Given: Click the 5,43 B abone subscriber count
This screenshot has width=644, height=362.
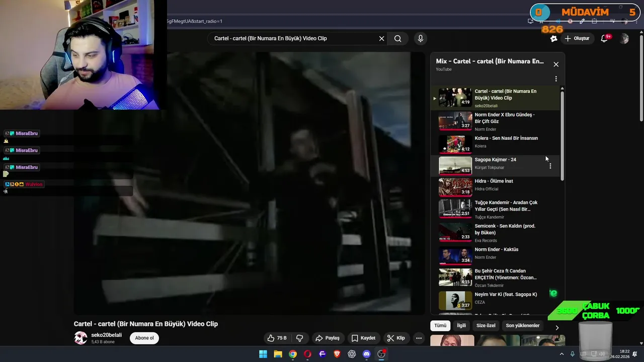Looking at the screenshot, I should point(103,342).
